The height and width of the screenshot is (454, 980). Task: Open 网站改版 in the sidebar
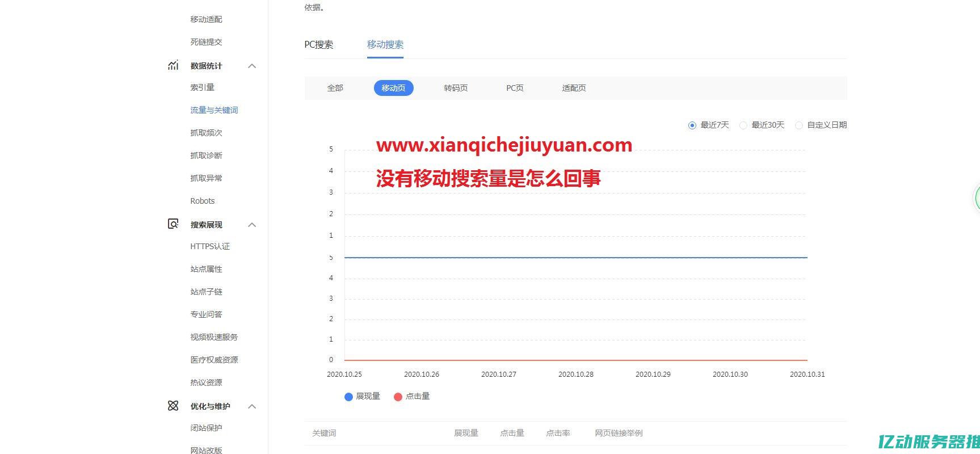click(206, 450)
